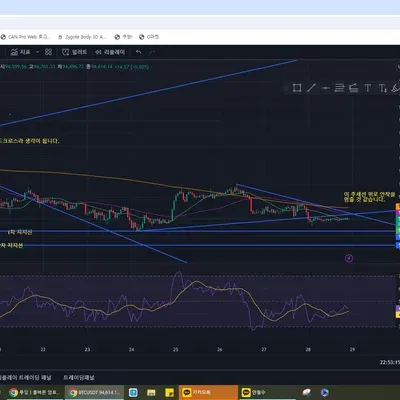Undo the last chart action

(x=139, y=52)
